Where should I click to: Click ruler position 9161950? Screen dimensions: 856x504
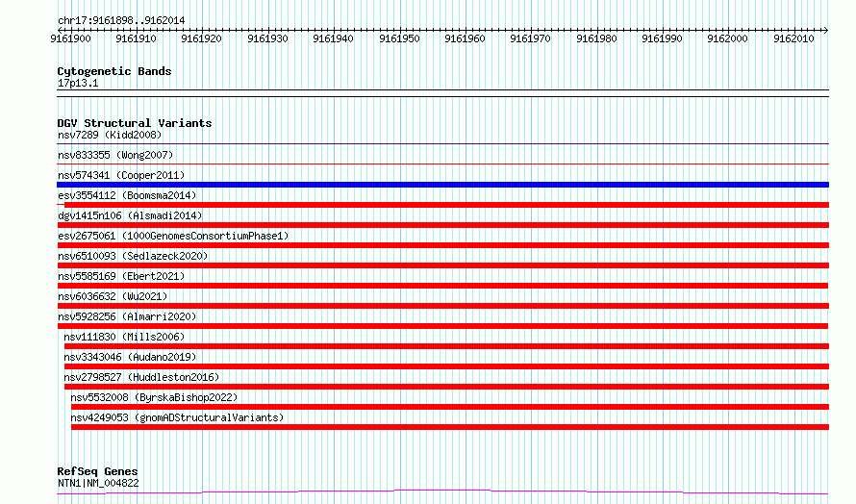point(399,38)
